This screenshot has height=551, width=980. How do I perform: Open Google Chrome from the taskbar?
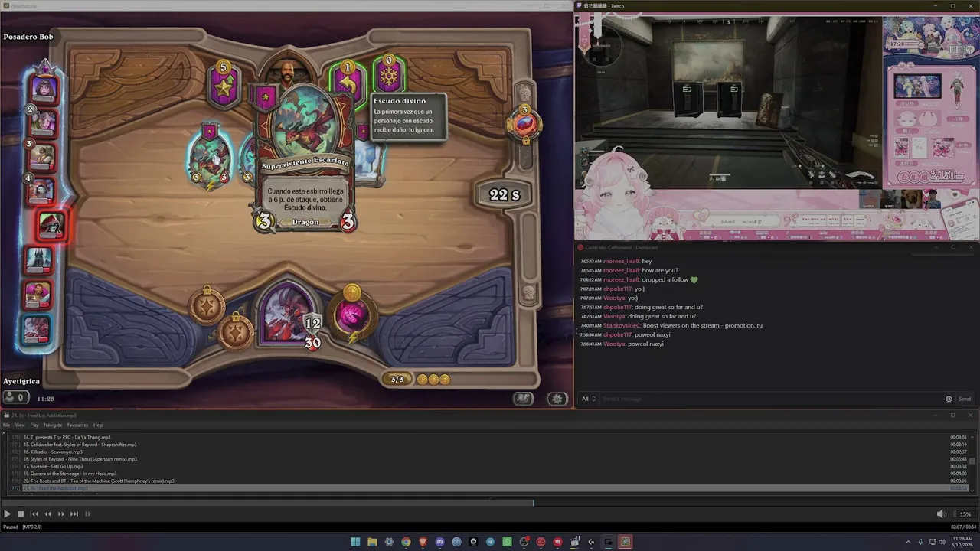click(406, 542)
